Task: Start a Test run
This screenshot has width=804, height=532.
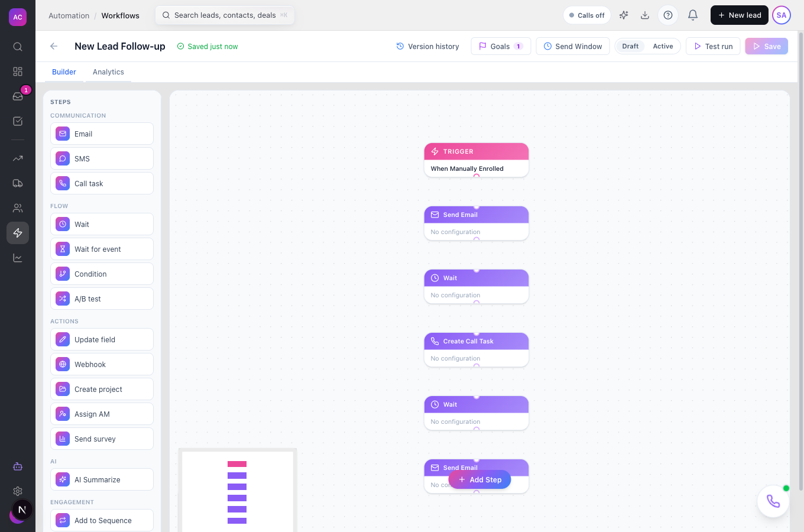Action: (x=713, y=46)
